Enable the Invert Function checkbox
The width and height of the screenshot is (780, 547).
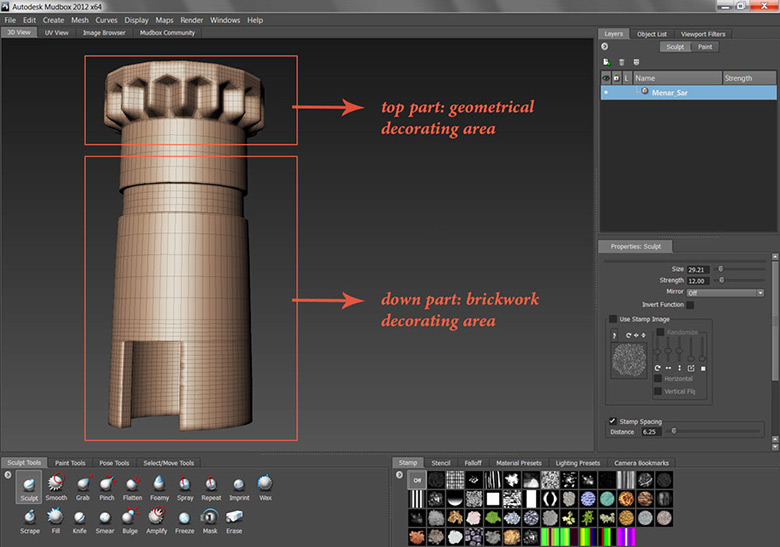tap(690, 304)
